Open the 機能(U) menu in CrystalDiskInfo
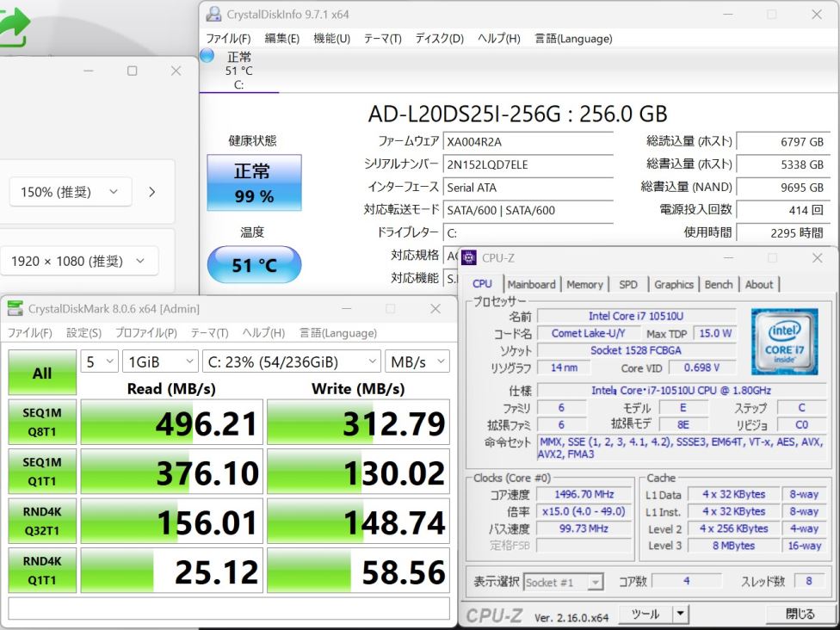The image size is (840, 630). [331, 39]
